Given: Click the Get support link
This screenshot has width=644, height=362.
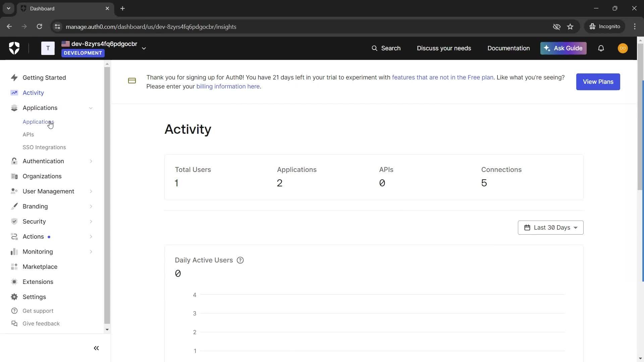Looking at the screenshot, I should coord(38,311).
